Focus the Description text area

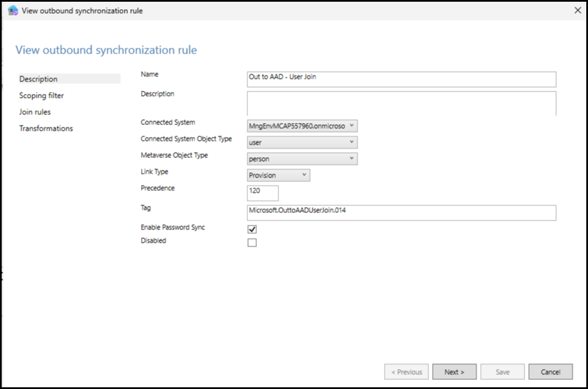(401, 103)
